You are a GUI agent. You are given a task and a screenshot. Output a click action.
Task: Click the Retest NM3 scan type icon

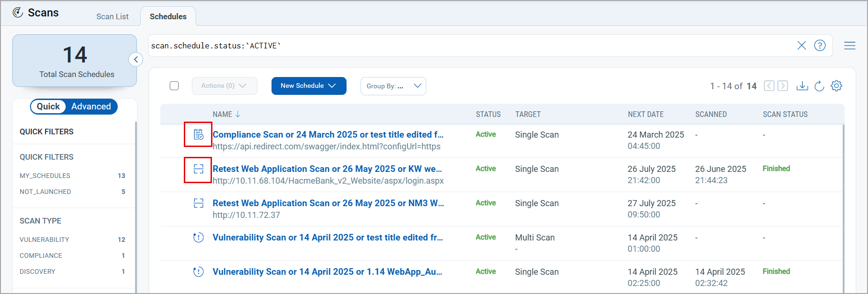click(x=198, y=203)
